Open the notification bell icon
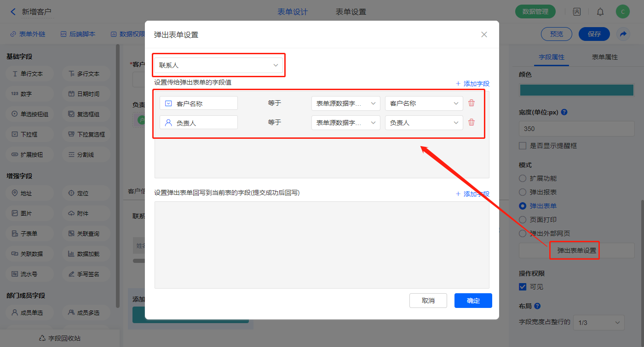 (600, 12)
